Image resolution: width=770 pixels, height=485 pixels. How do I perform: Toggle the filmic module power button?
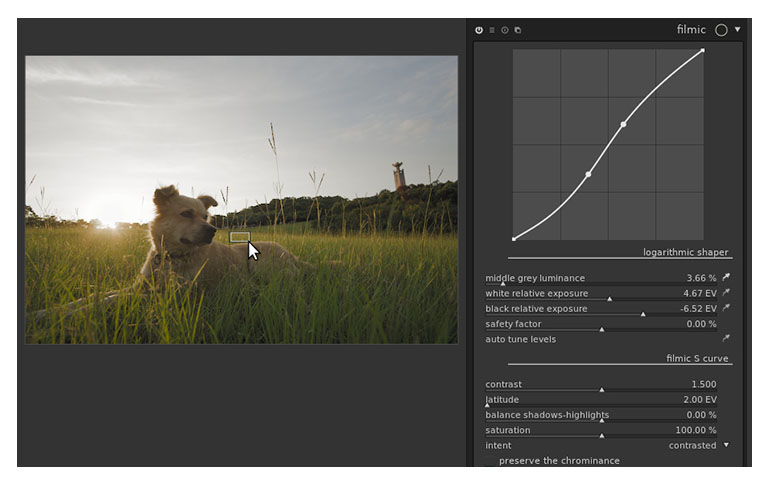tap(479, 30)
